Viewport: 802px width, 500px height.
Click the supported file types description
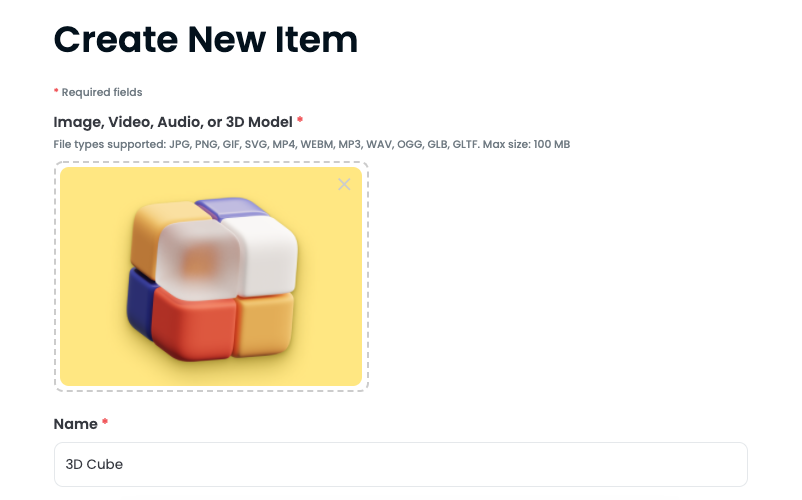point(311,144)
